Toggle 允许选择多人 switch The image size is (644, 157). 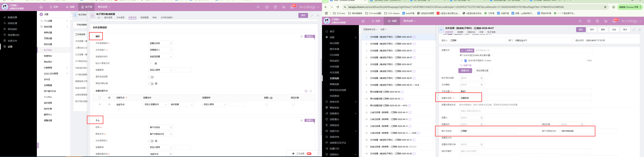pyautogui.click(x=151, y=141)
